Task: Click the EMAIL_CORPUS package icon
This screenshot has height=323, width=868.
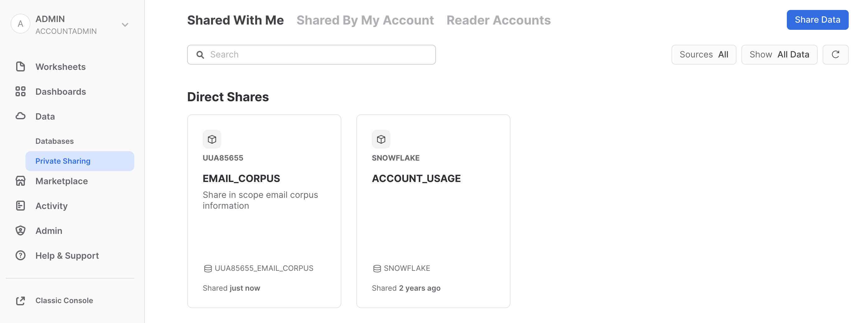Action: coord(212,139)
